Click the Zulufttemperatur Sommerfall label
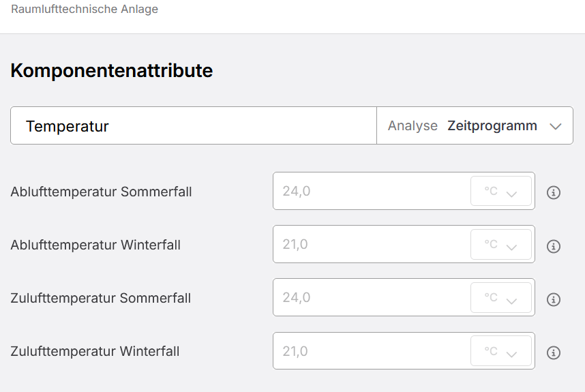 coord(101,298)
